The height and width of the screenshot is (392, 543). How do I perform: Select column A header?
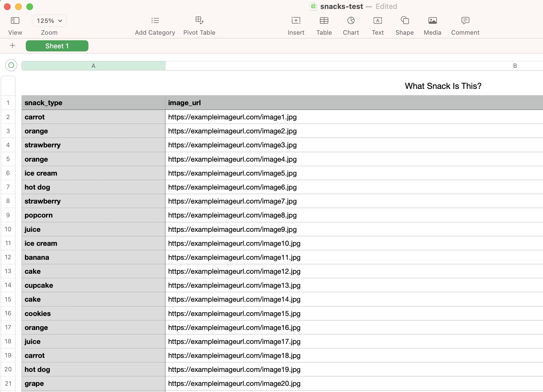tap(93, 66)
